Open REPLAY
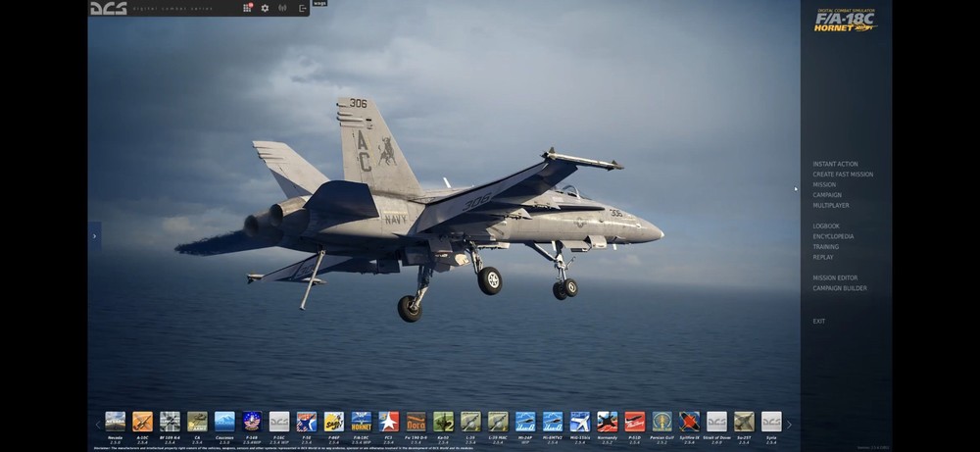980x452 pixels. 822,257
